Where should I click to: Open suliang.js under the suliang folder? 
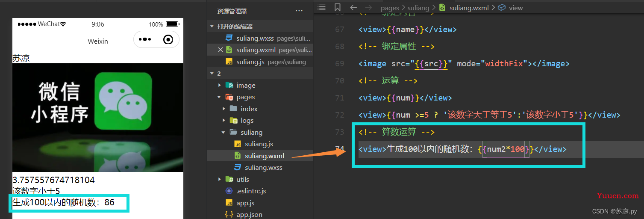(x=260, y=144)
